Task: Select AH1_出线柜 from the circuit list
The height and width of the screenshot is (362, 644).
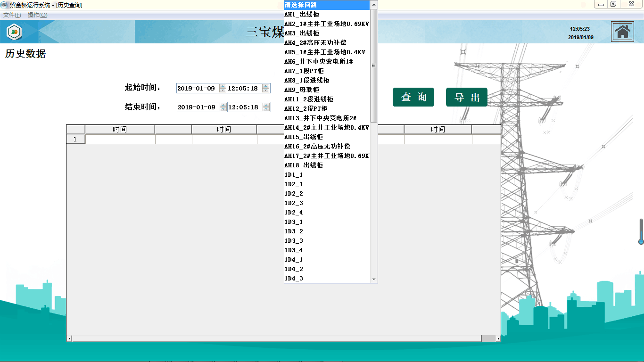Action: (x=302, y=15)
